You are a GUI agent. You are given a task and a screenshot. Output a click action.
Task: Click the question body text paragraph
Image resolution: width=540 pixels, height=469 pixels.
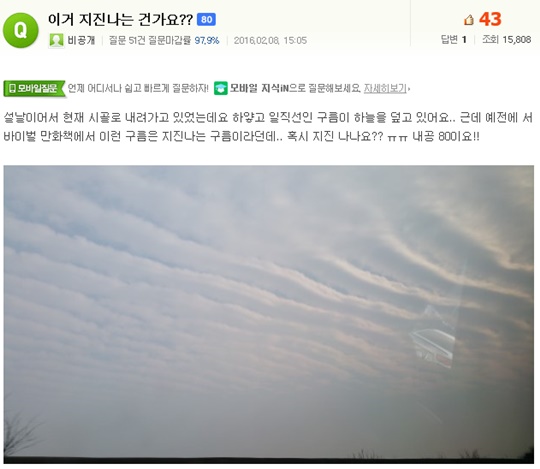point(268,127)
